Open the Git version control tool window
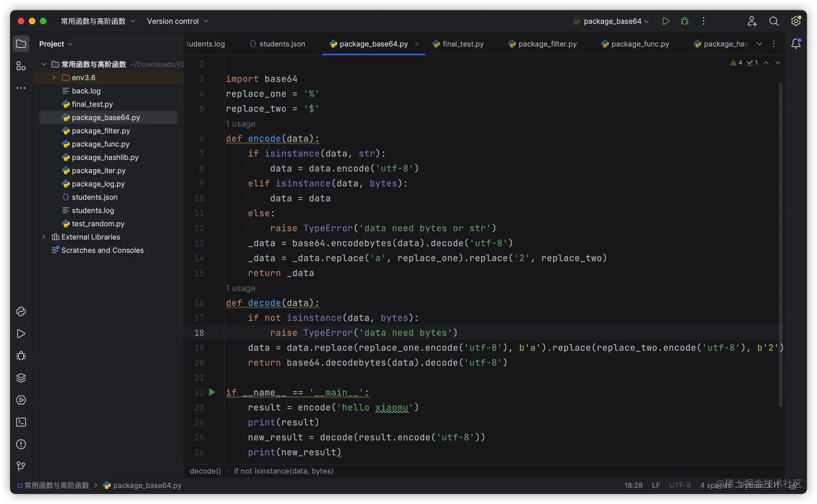 [x=21, y=466]
